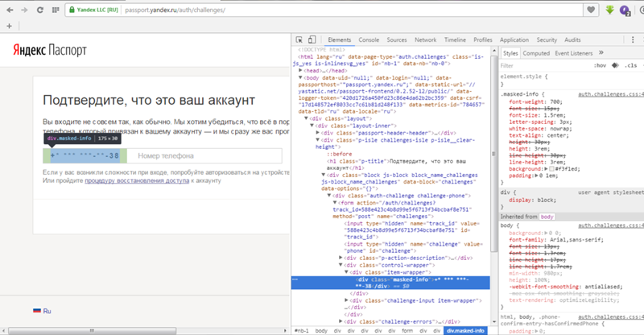Collapse the div class layout node
Screen dimensions: 644x335
click(x=306, y=118)
